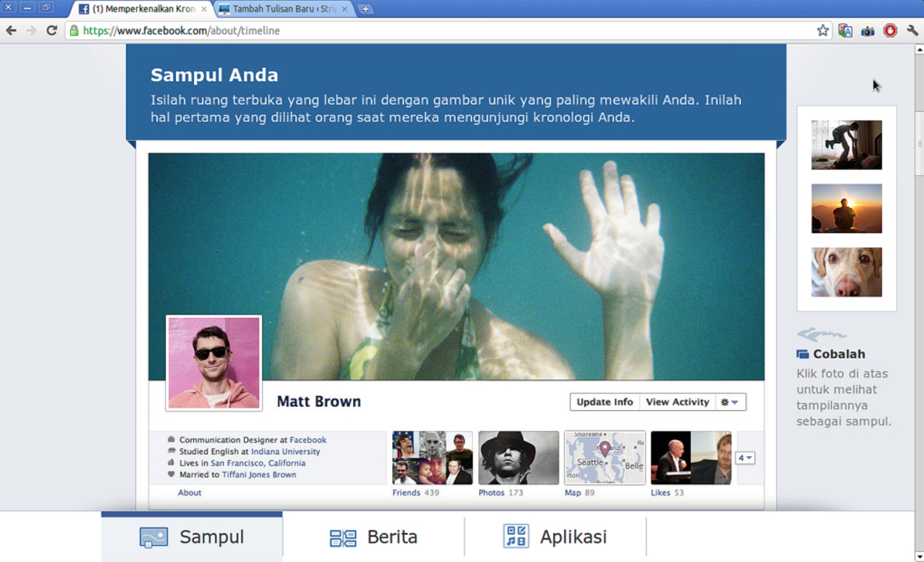
Task: Click the Update Info button
Action: 605,402
